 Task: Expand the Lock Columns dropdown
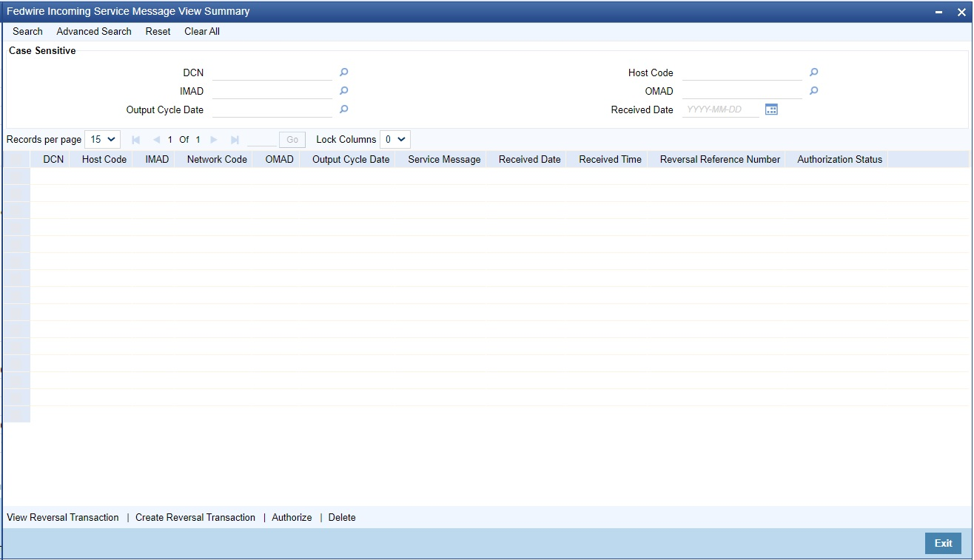click(394, 139)
